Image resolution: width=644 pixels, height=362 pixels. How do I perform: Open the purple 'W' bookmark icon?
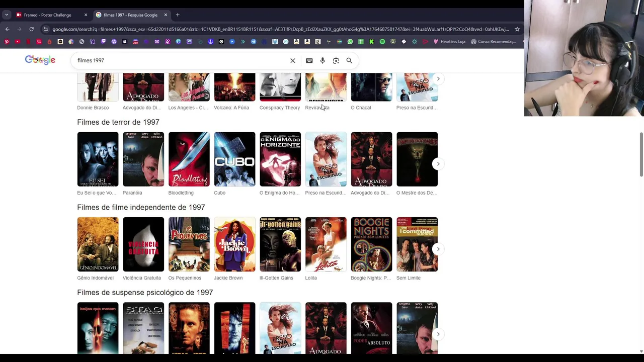tap(189, 42)
